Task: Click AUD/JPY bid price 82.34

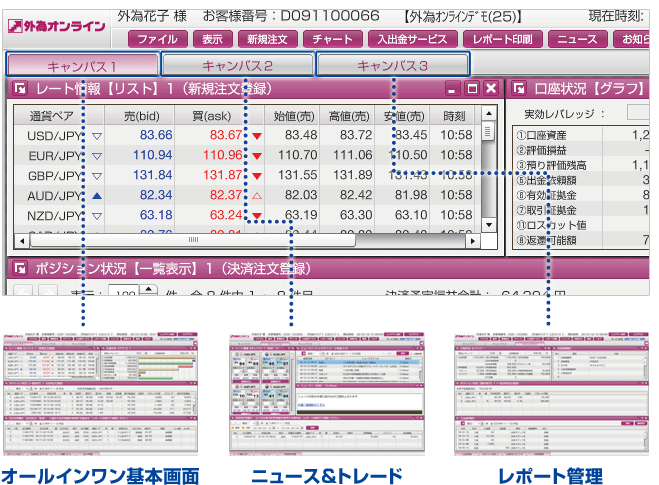Action: click(156, 195)
